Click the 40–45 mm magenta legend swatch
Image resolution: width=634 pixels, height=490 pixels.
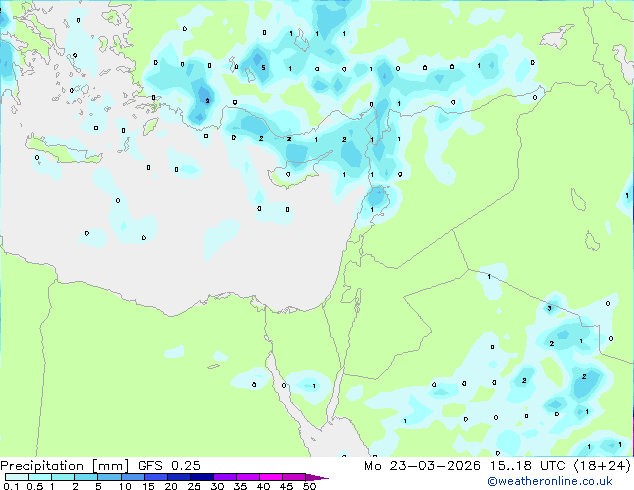[x=271, y=477]
